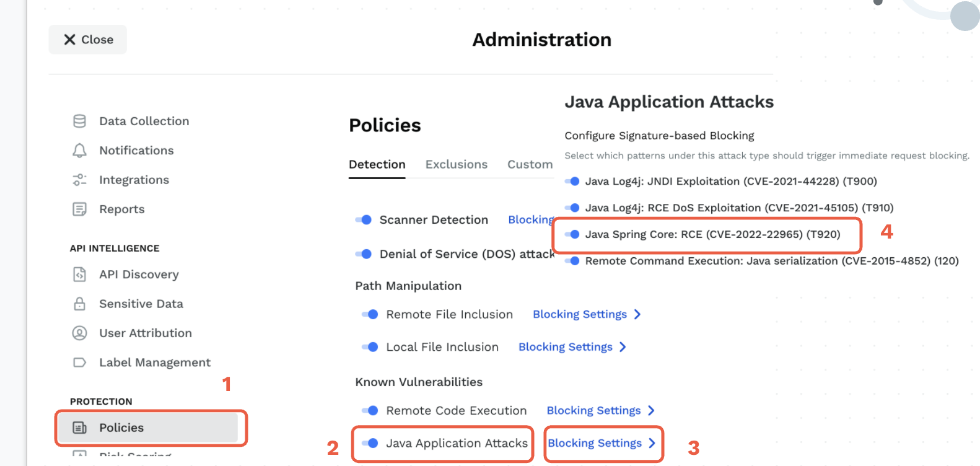Viewport: 980px width, 466px height.
Task: Click the Reports document icon
Action: (79, 209)
